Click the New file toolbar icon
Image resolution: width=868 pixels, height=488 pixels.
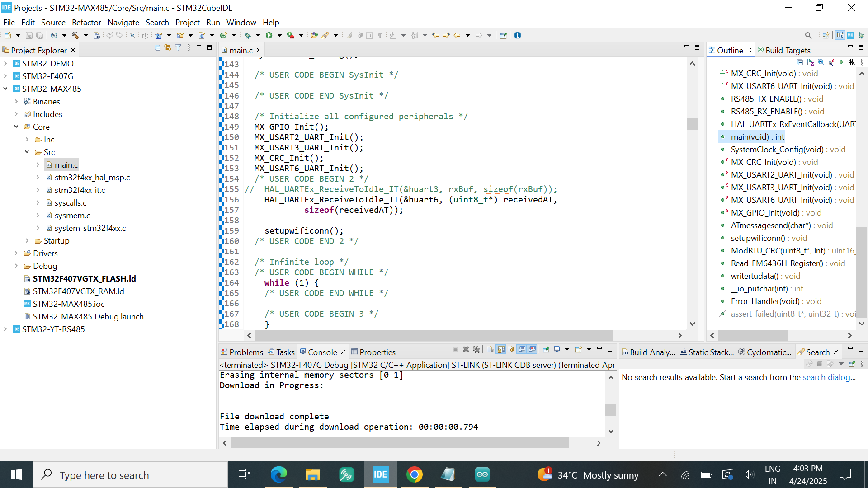pyautogui.click(x=8, y=35)
